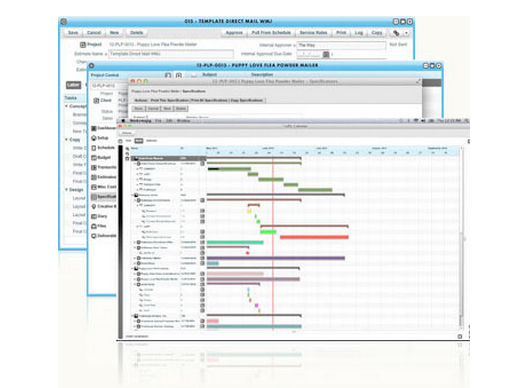Click Save in the Specifications window
This screenshot has width=505, height=388.
coord(138,109)
